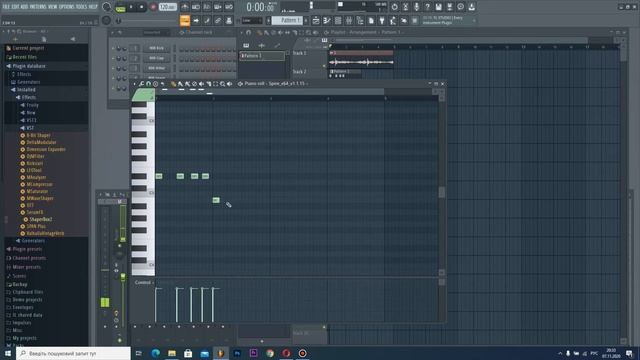The height and width of the screenshot is (360, 640).
Task: Click the Pattern 1 clip on Track 2
Action: click(345, 73)
